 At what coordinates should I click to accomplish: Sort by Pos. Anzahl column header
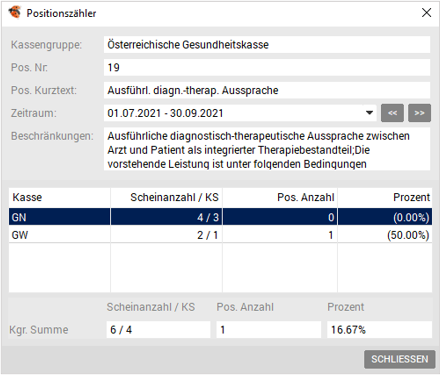(x=280, y=197)
